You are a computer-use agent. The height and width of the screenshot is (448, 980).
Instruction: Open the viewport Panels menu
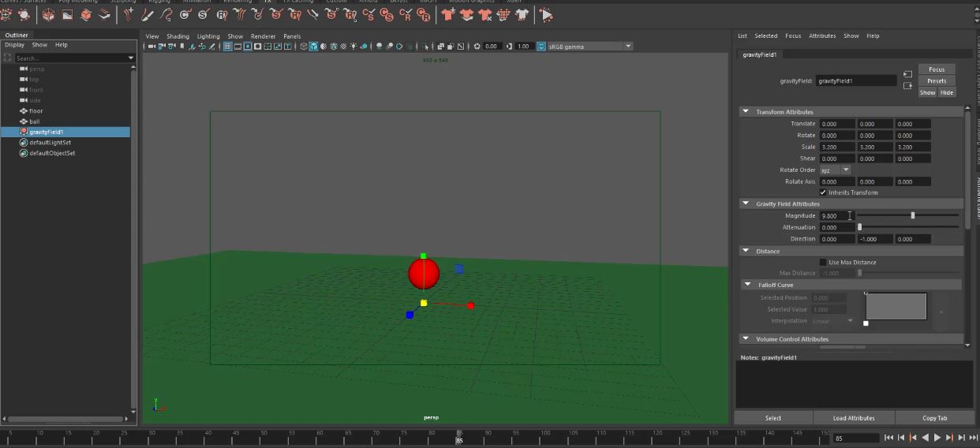coord(292,36)
